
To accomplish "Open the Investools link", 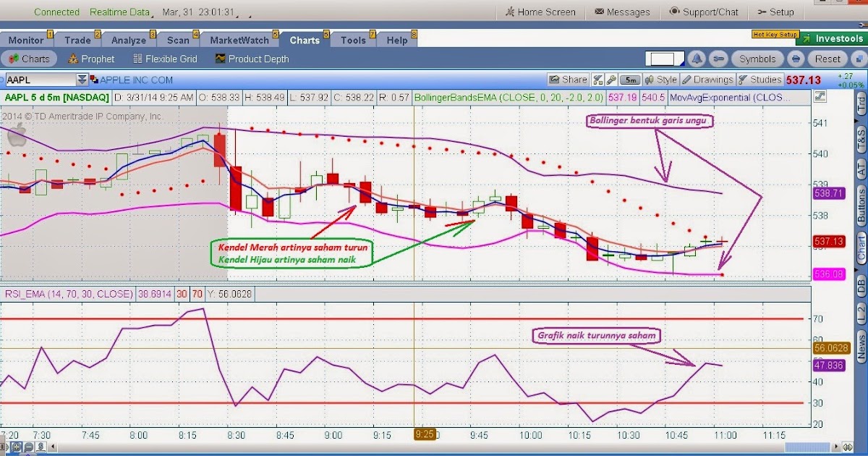I will (832, 39).
